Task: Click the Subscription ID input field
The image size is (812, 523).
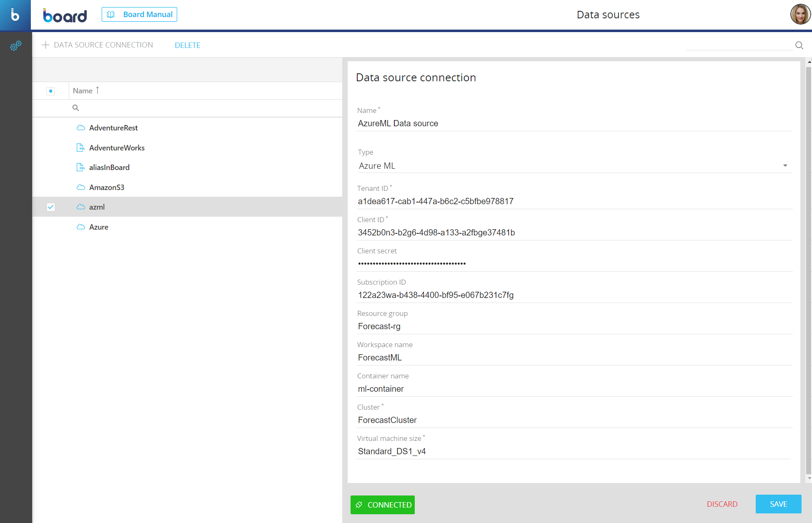Action: [x=574, y=295]
